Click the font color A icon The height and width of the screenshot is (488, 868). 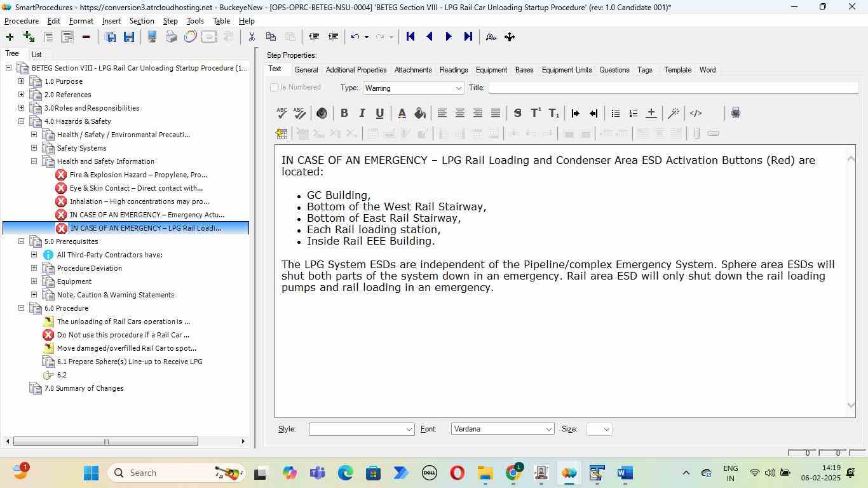click(x=402, y=113)
